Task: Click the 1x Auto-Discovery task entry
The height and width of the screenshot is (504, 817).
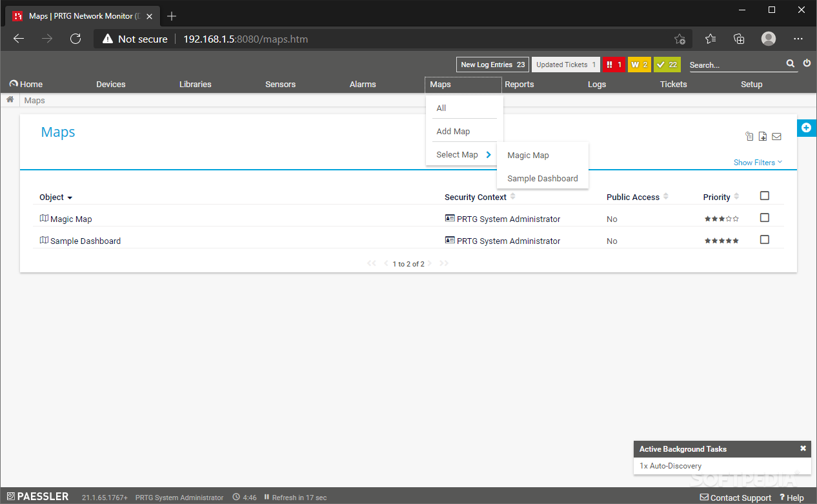Action: coord(671,466)
